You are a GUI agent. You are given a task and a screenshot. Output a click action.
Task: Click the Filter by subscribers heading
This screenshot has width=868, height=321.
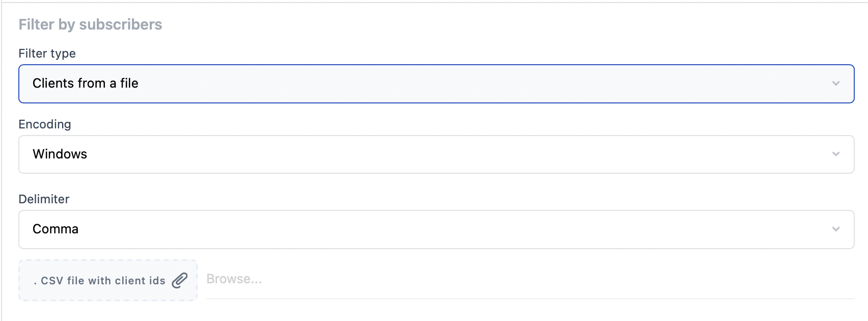point(90,24)
